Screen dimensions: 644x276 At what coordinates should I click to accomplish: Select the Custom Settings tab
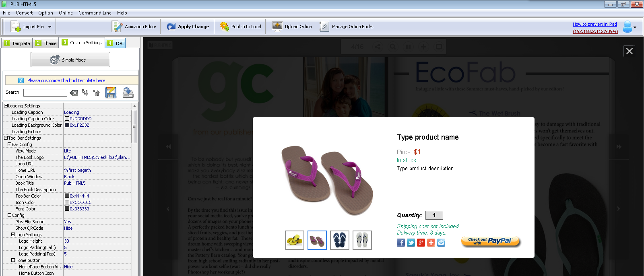click(x=82, y=43)
